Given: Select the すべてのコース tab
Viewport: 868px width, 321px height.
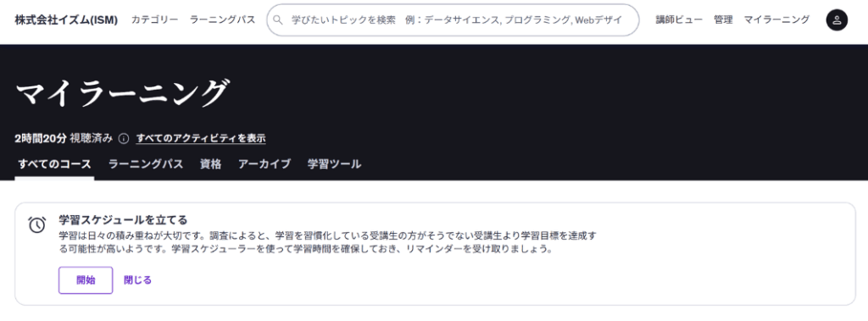Looking at the screenshot, I should point(54,164).
